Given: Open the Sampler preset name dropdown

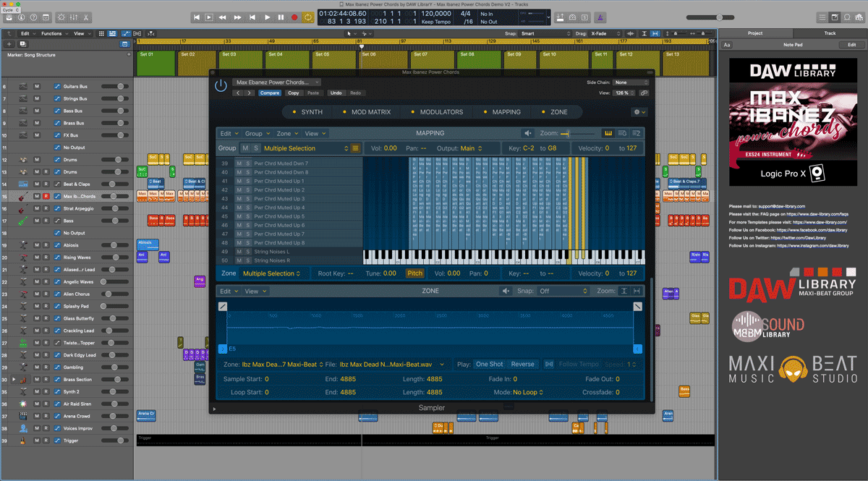Looking at the screenshot, I should click(278, 82).
